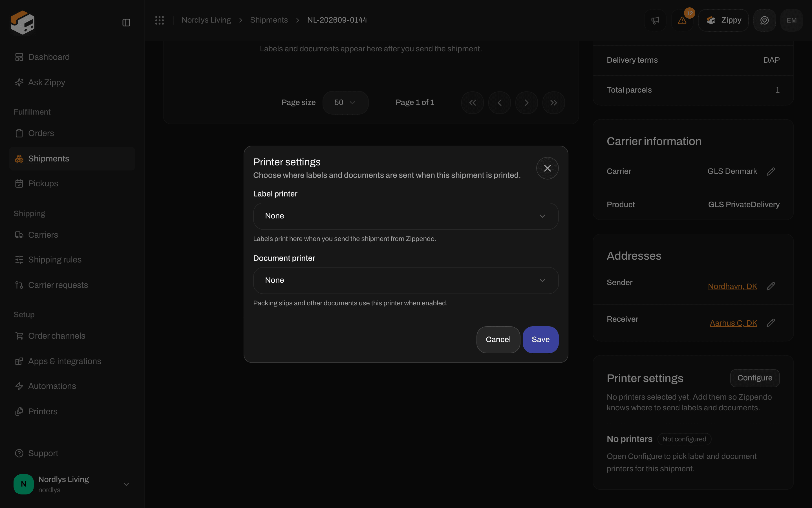Open Printers in the sidebar
812x508 pixels.
point(72,411)
